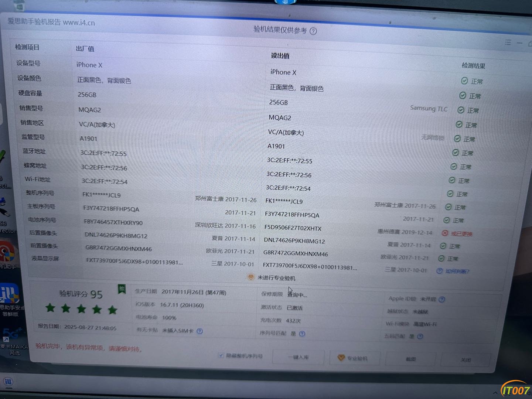
Task: Click help icon beside 未插入SIM卡
Action: click(x=200, y=331)
